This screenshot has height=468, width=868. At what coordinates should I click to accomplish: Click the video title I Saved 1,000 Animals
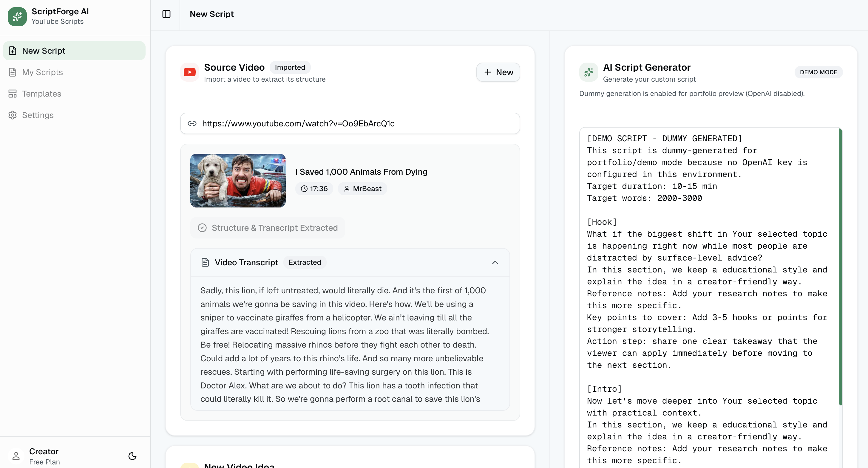(x=361, y=172)
